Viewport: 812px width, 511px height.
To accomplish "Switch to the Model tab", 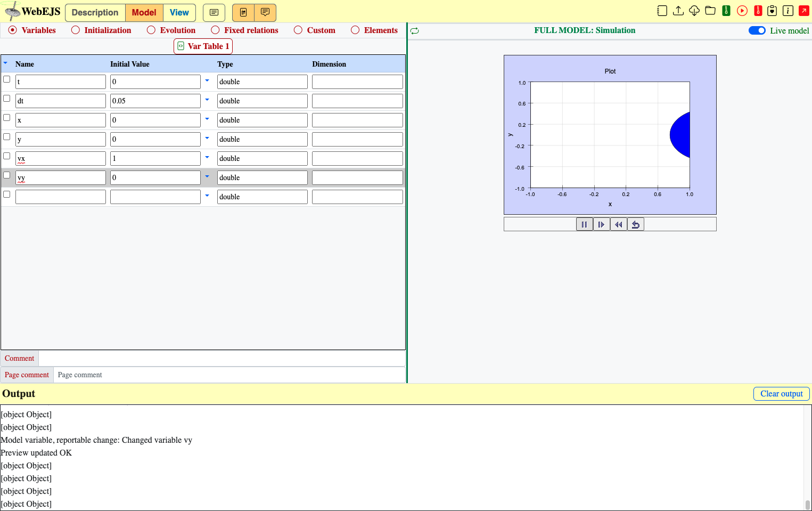I will tap(144, 12).
